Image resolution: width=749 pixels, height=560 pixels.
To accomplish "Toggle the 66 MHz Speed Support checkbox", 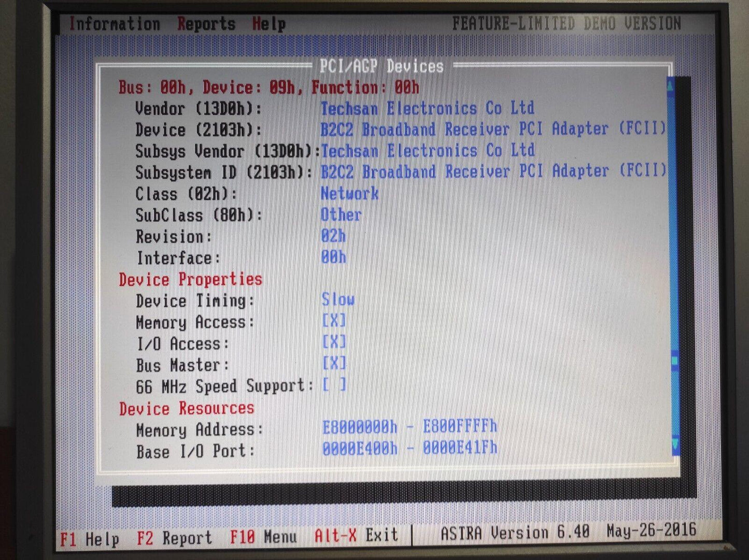I will 334,385.
